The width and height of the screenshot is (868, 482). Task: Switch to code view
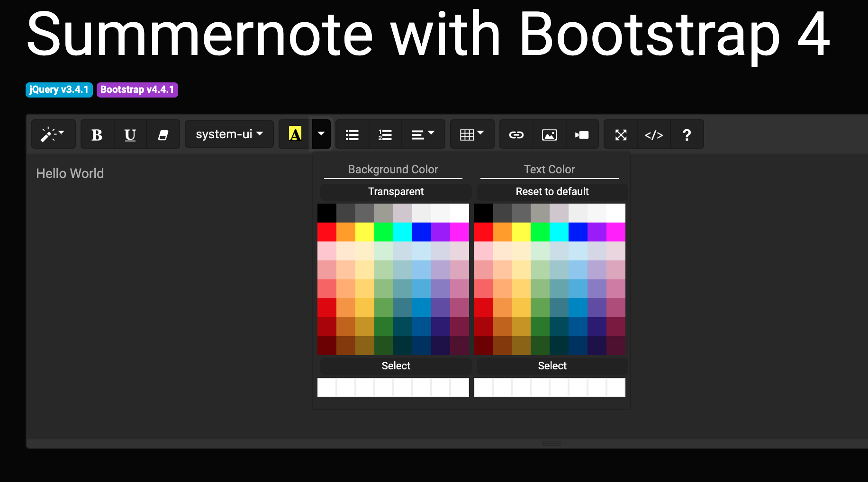(654, 134)
